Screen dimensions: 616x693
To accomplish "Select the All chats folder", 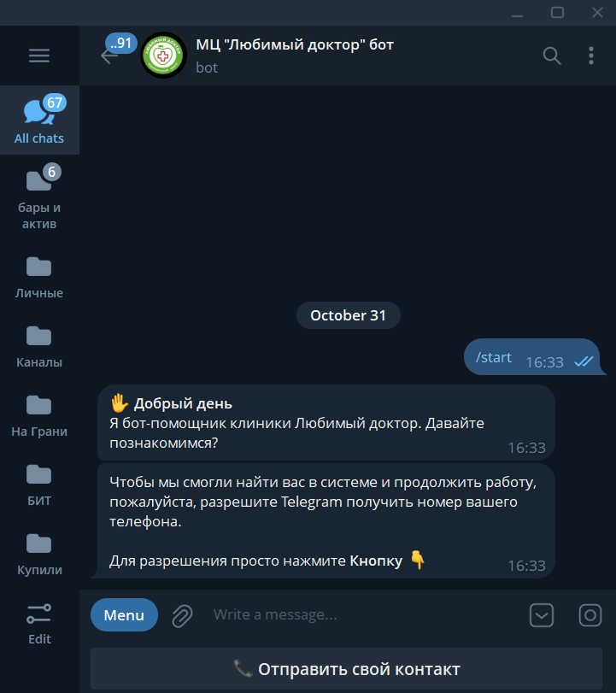I will pyautogui.click(x=39, y=120).
